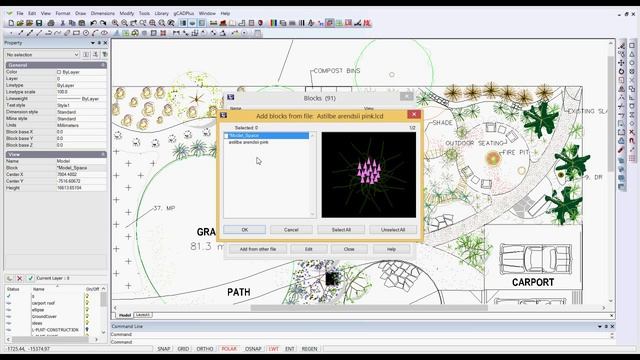Viewport: 640px width, 360px height.
Task: Click the Cut (scissors) toolbar icon
Action: point(63,23)
